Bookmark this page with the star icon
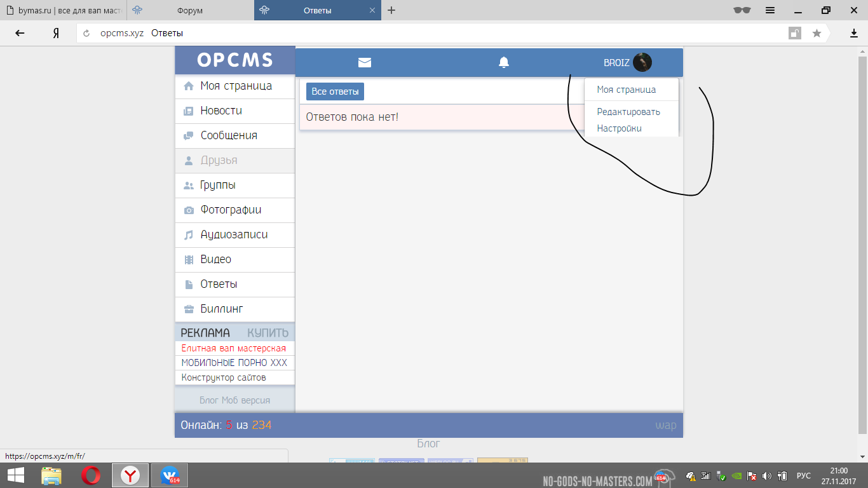 817,33
